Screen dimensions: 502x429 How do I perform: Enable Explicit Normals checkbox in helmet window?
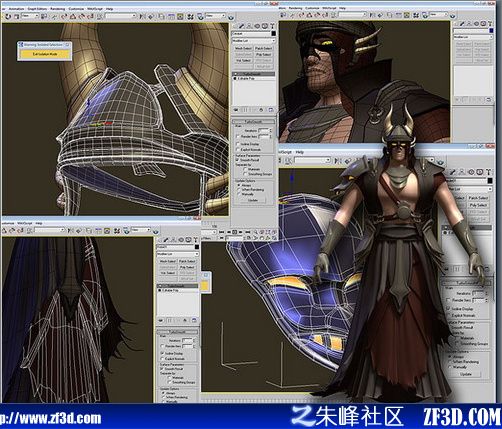[x=238, y=150]
